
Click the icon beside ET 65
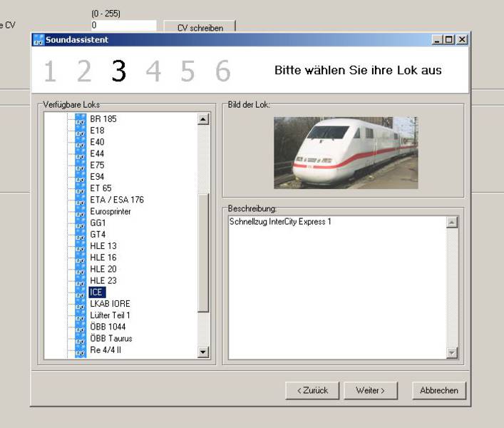pos(81,188)
